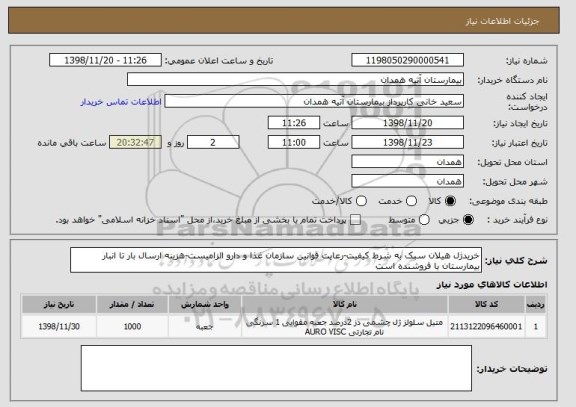
Task: Click the buyer notes text area
Action: coord(276,368)
